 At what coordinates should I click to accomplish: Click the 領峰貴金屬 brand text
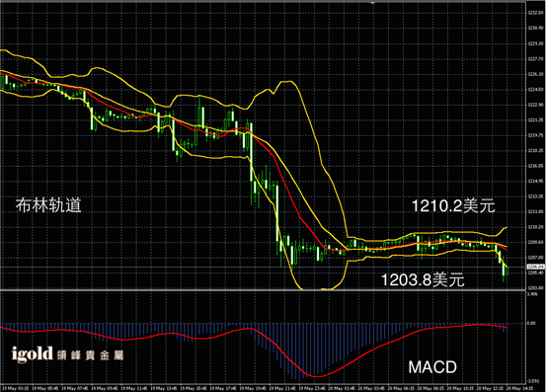(90, 355)
